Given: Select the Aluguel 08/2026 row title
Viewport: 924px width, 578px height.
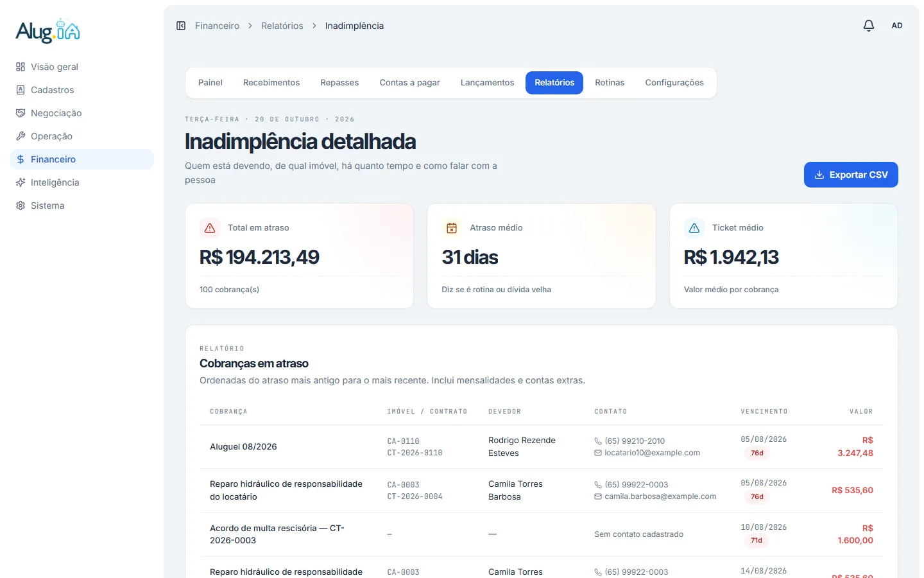Looking at the screenshot, I should 243,447.
